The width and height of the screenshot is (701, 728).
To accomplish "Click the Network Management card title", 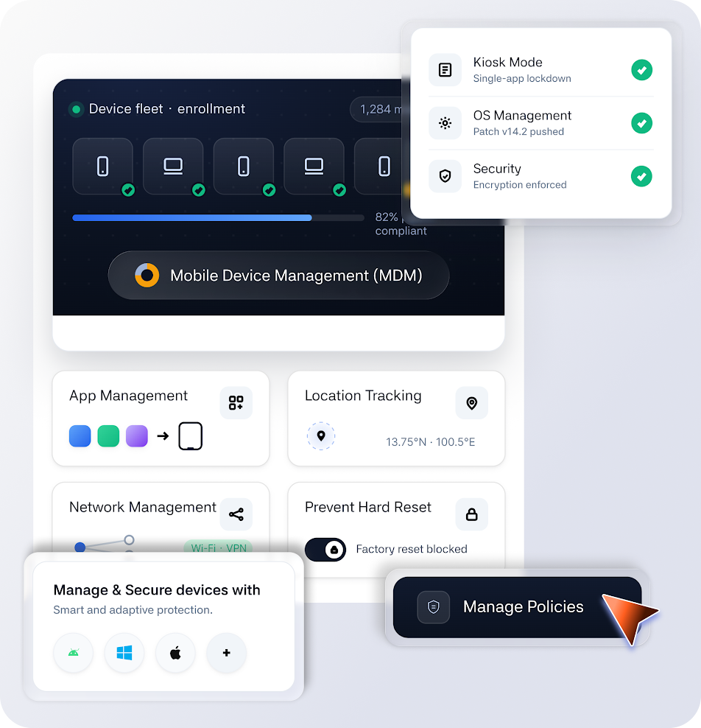I will tap(143, 508).
